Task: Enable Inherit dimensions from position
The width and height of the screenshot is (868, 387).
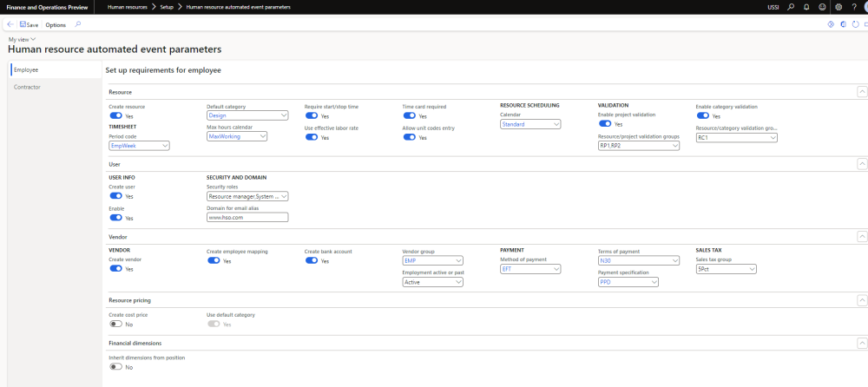Action: click(115, 367)
